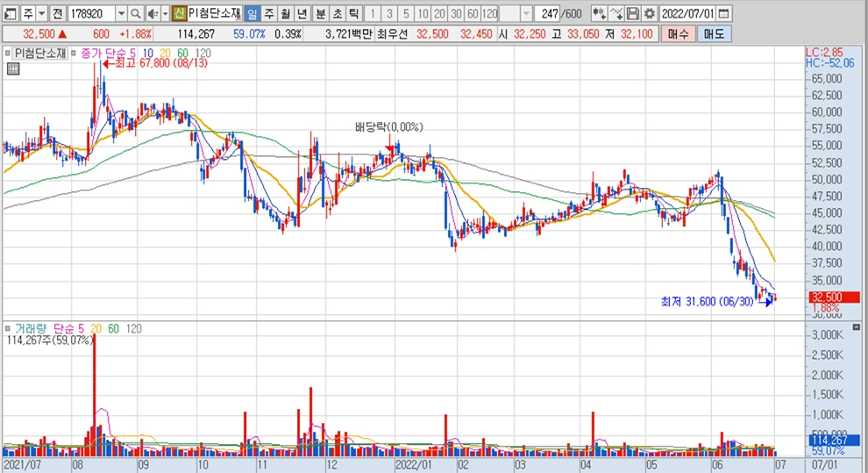Click the panel layout icon at toolbar start

[11, 13]
